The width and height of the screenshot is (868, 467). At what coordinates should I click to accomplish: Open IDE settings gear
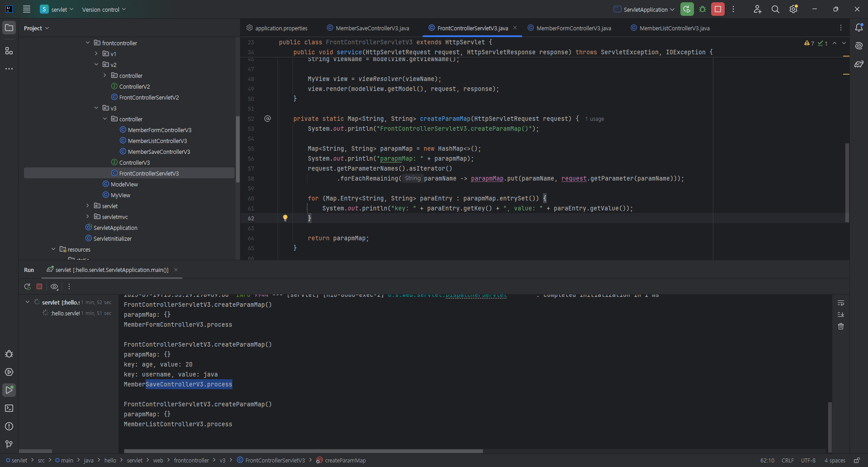[793, 9]
